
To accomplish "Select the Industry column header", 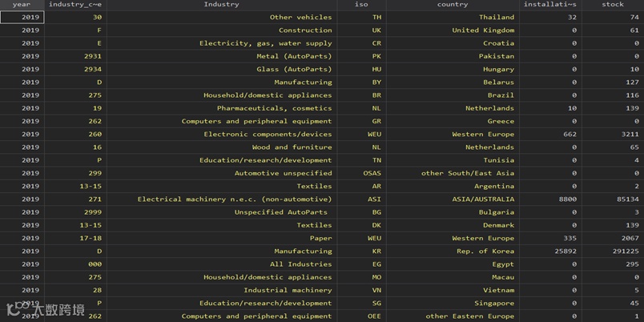I will click(x=222, y=5).
